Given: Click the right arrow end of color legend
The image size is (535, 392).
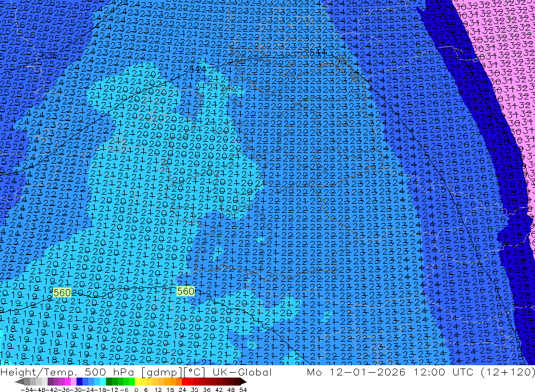Looking at the screenshot, I should (243, 382).
